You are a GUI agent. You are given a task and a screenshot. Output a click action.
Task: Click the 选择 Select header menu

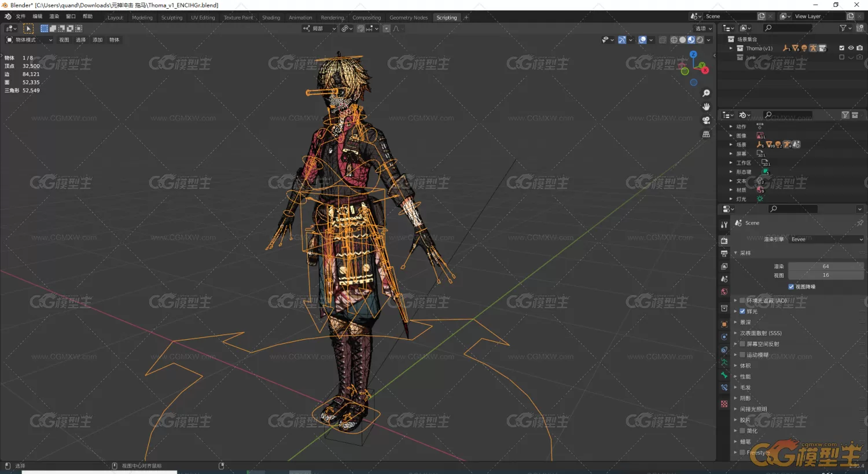81,40
